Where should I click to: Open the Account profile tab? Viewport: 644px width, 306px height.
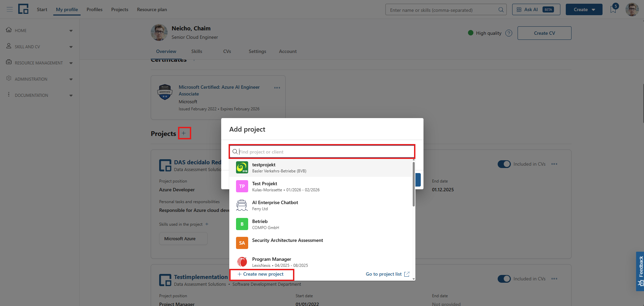pyautogui.click(x=288, y=51)
